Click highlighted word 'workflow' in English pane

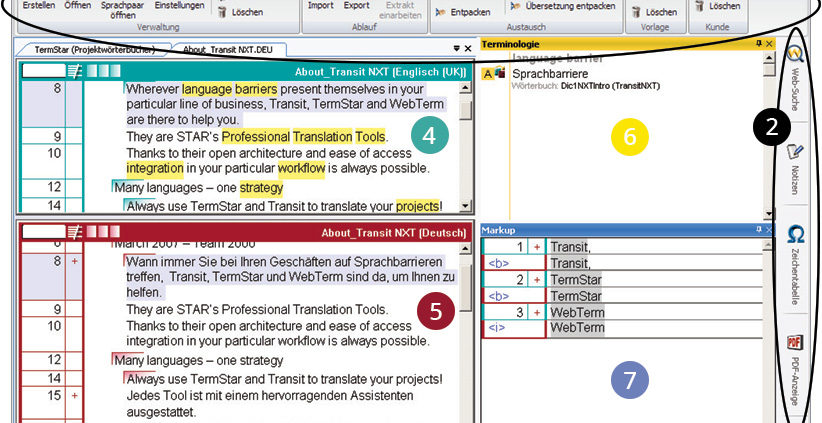[x=301, y=169]
